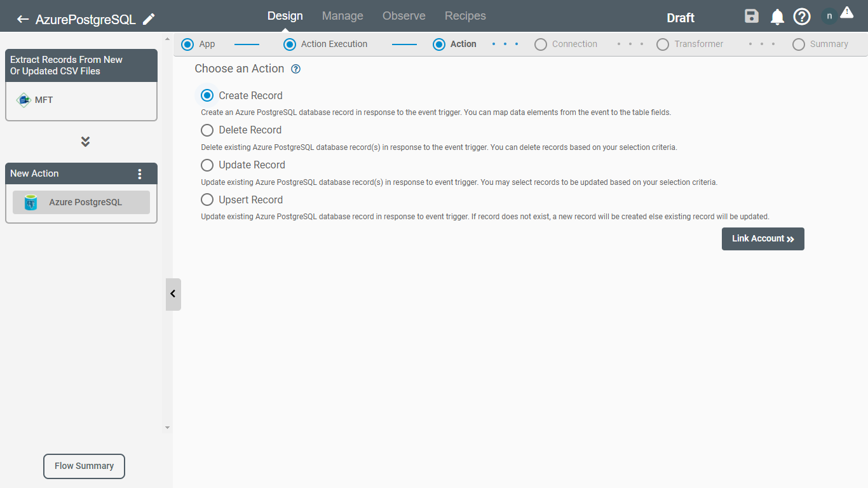Image resolution: width=868 pixels, height=488 pixels.
Task: Go back using the left arrow icon
Action: [x=23, y=19]
